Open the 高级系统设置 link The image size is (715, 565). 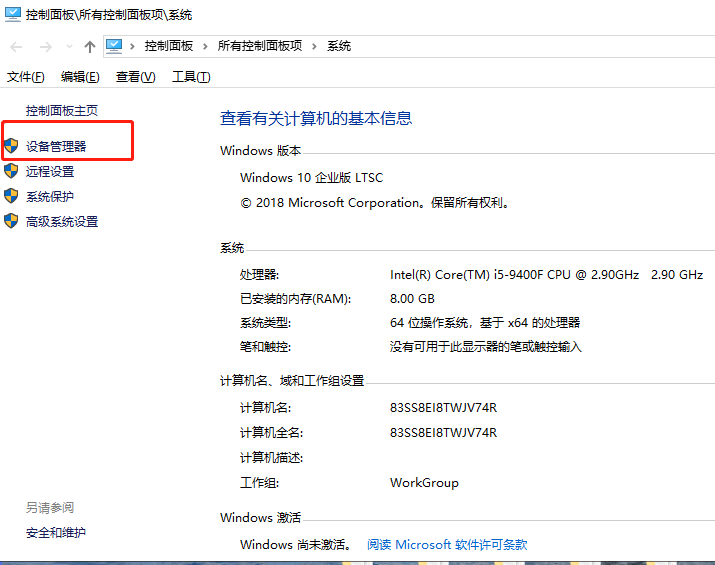coord(62,222)
